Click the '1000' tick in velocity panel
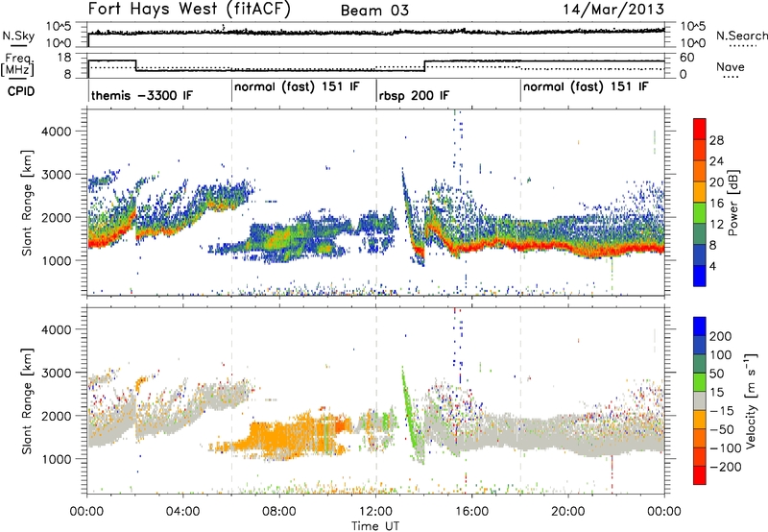 (56, 459)
